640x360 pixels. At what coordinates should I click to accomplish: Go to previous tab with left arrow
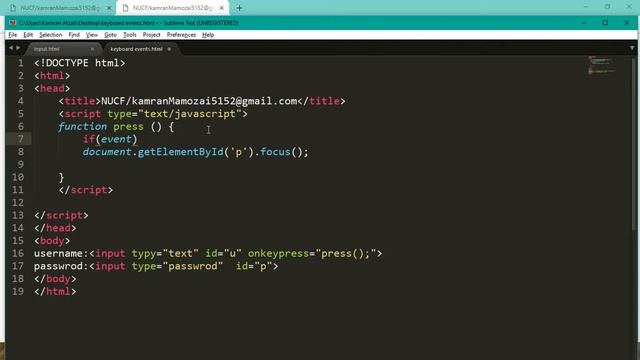point(11,48)
